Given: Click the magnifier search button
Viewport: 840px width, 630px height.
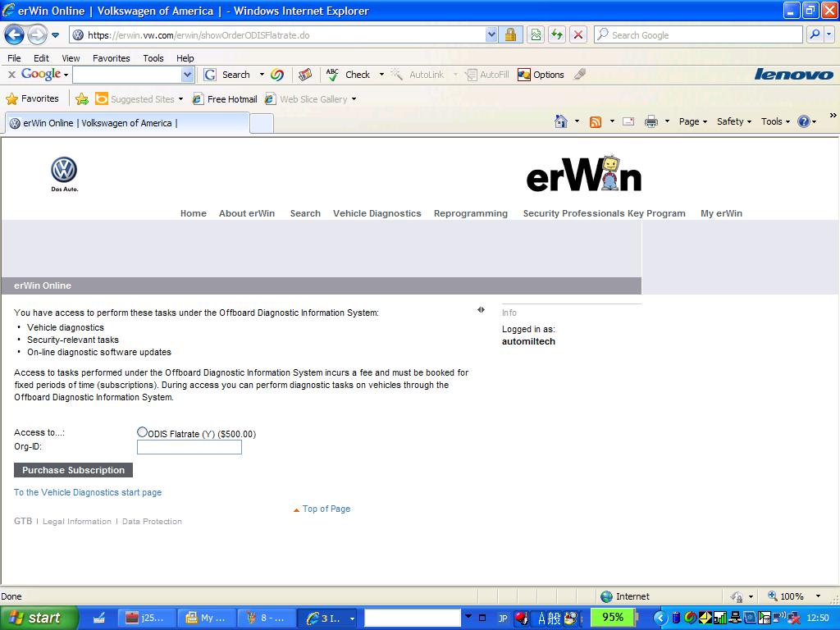Looking at the screenshot, I should (x=815, y=35).
